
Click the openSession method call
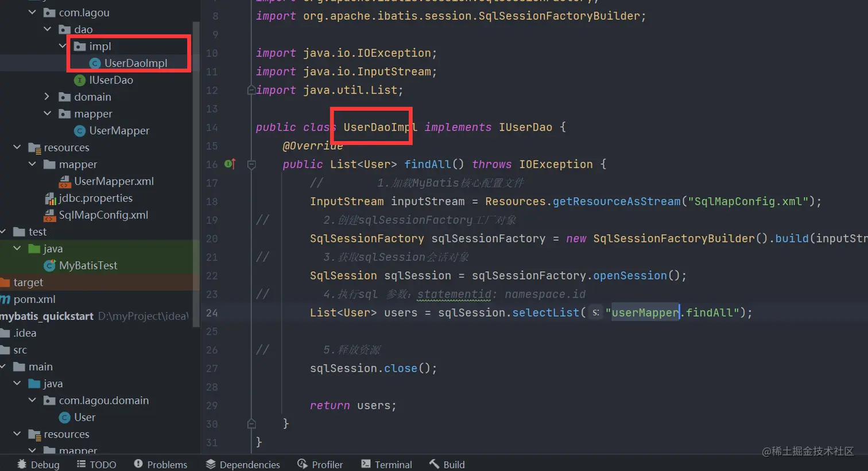(x=630, y=275)
